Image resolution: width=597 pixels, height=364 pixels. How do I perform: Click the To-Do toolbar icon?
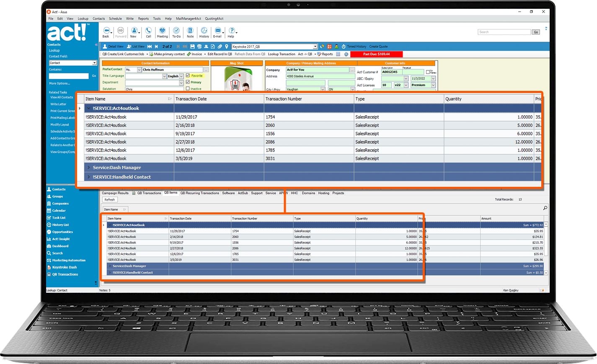click(176, 31)
